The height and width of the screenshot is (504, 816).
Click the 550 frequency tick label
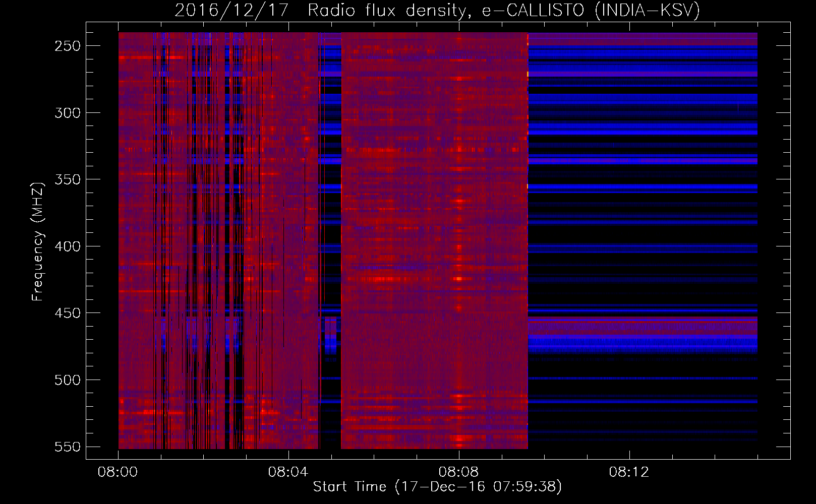68,447
